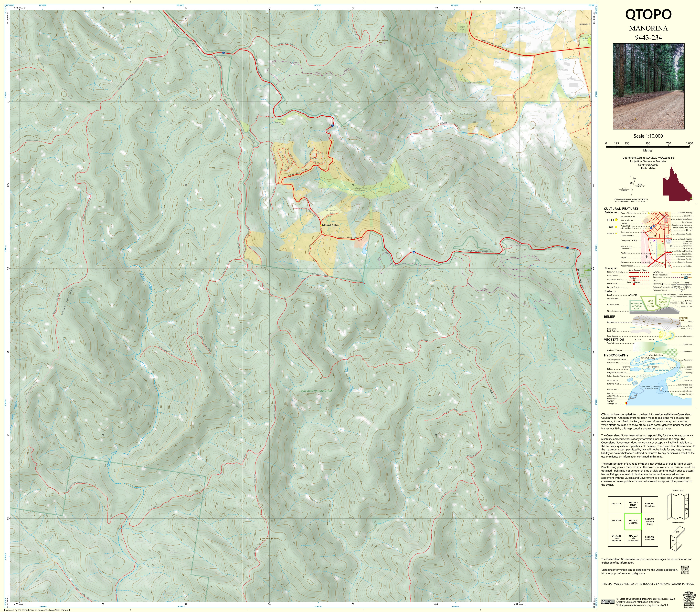
Task: Click the QR code near the QTopo URL
Action: [x=685, y=570]
